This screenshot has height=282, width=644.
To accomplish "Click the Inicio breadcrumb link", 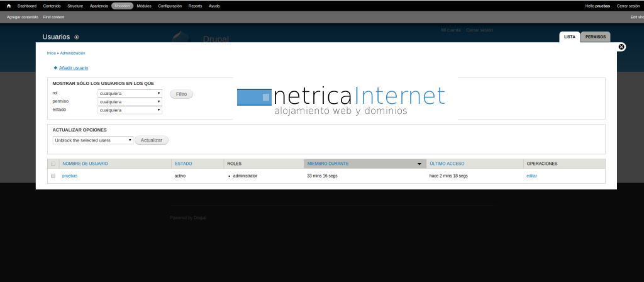I will (x=52, y=53).
